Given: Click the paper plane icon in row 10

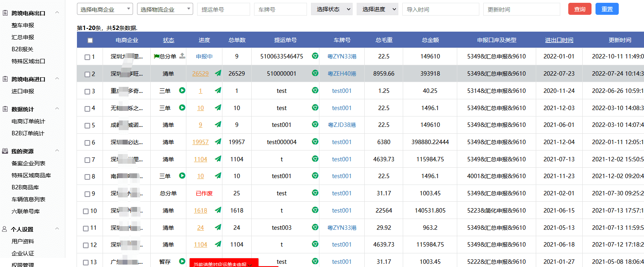Looking at the screenshot, I should click(x=218, y=210).
